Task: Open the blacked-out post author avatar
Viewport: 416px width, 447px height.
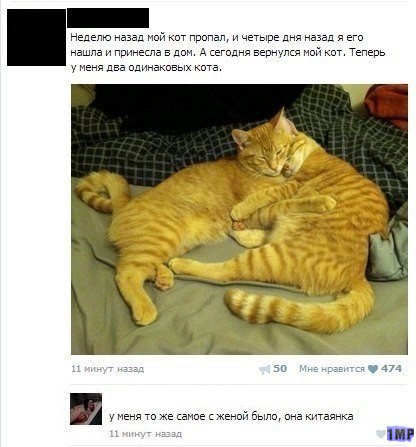Action: [36, 37]
